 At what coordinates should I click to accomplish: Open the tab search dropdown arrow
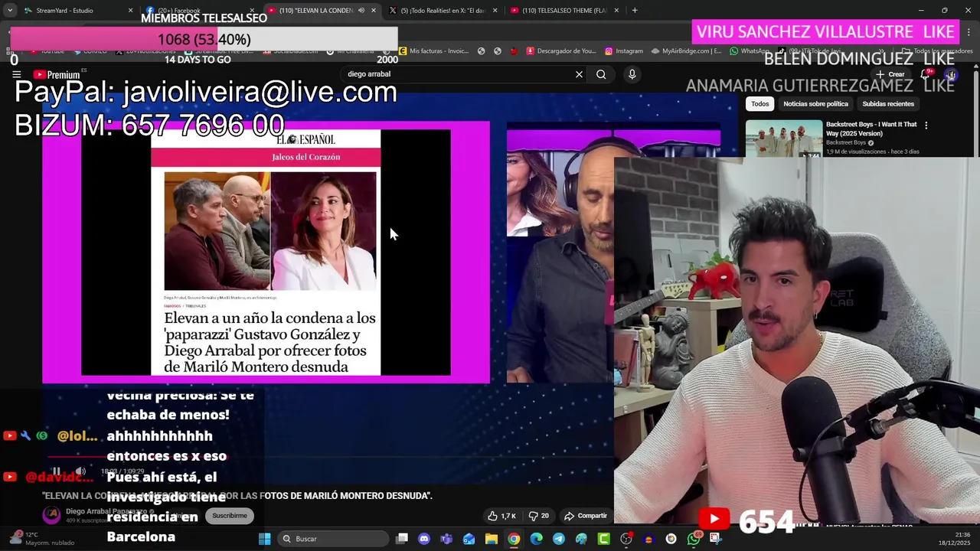click(9, 11)
